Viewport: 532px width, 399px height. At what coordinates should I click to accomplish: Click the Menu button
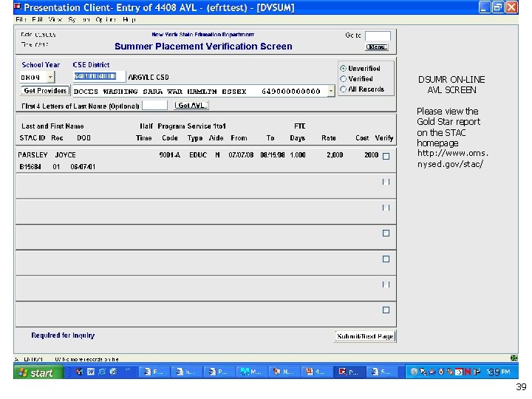coord(377,47)
